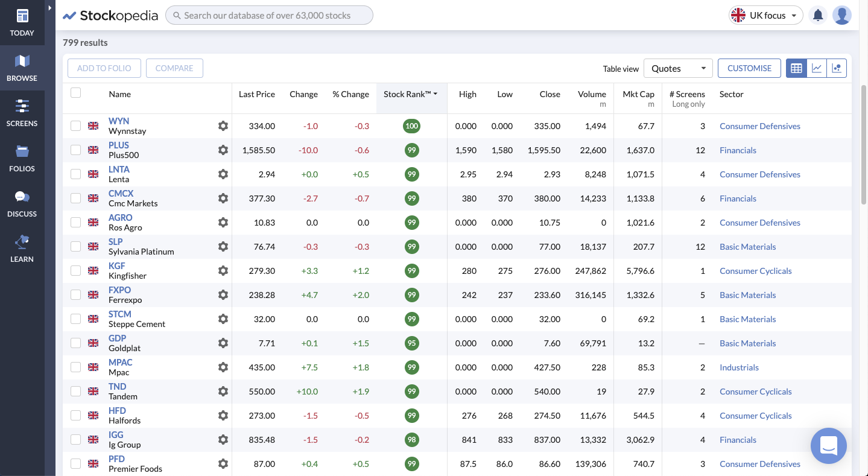Switch to table grid view
This screenshot has height=476, width=868.
pos(796,68)
